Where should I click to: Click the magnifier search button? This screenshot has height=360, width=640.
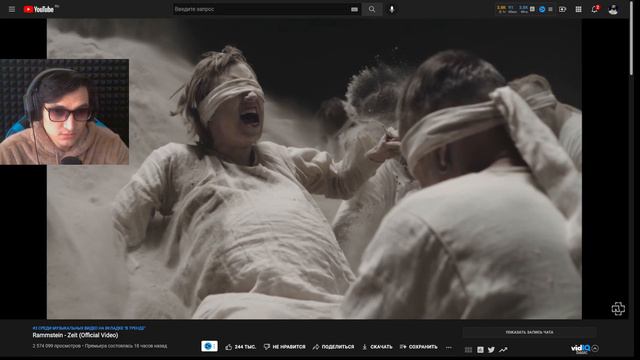372,9
